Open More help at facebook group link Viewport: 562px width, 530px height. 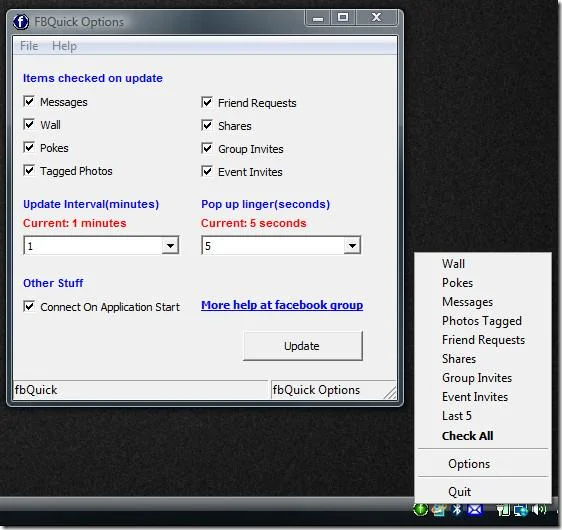(282, 305)
